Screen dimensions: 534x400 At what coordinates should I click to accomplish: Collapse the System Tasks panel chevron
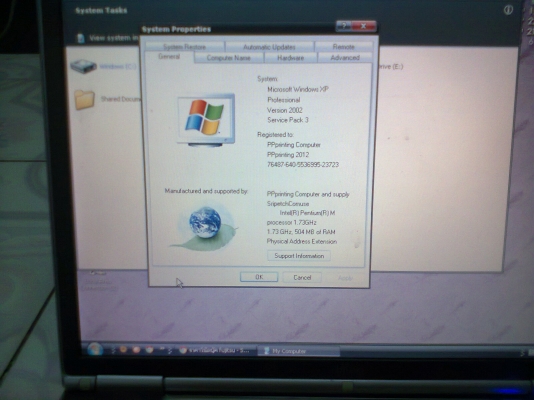coord(508,10)
